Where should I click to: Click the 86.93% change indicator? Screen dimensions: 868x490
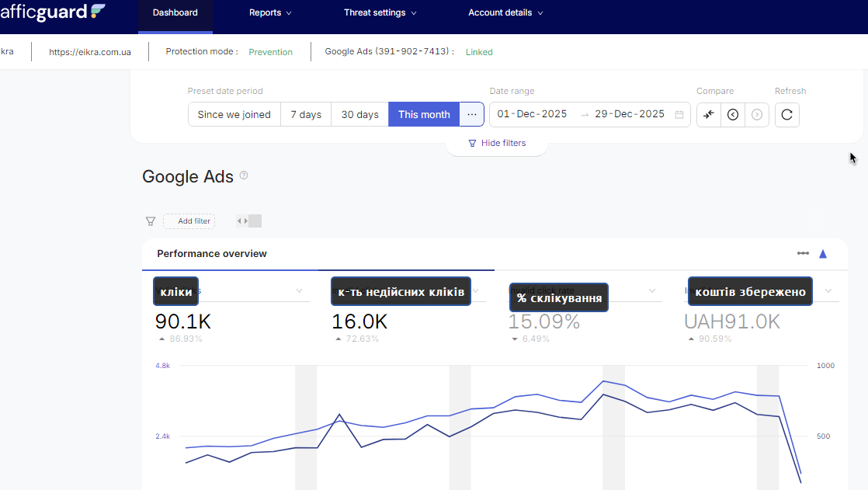(180, 339)
